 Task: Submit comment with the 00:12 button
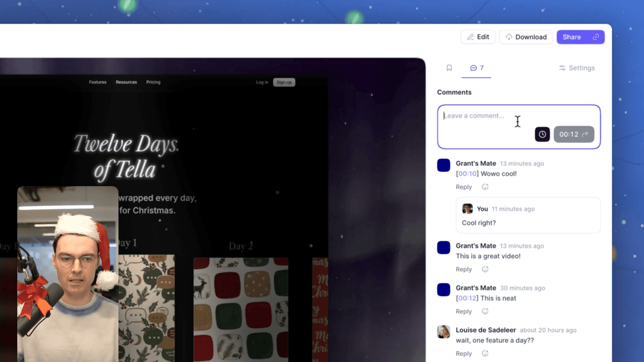click(574, 135)
